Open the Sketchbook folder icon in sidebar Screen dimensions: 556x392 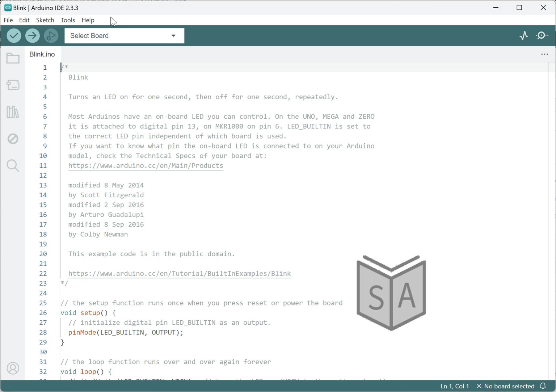[x=13, y=58]
